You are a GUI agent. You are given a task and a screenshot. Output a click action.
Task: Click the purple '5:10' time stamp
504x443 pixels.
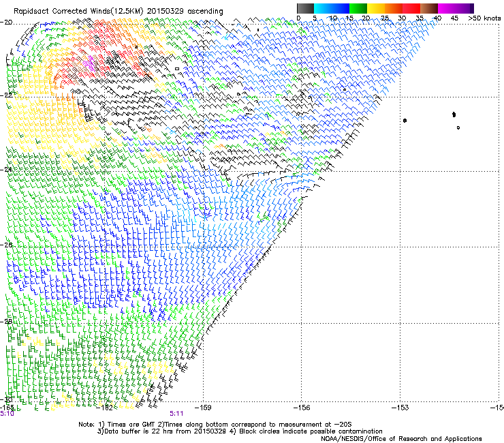7,414
